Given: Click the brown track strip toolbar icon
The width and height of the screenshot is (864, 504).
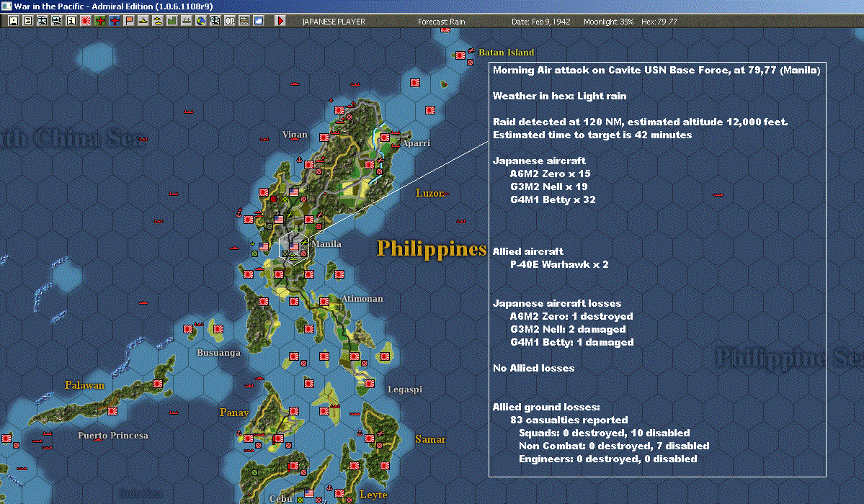Looking at the screenshot, I should click(x=244, y=21).
